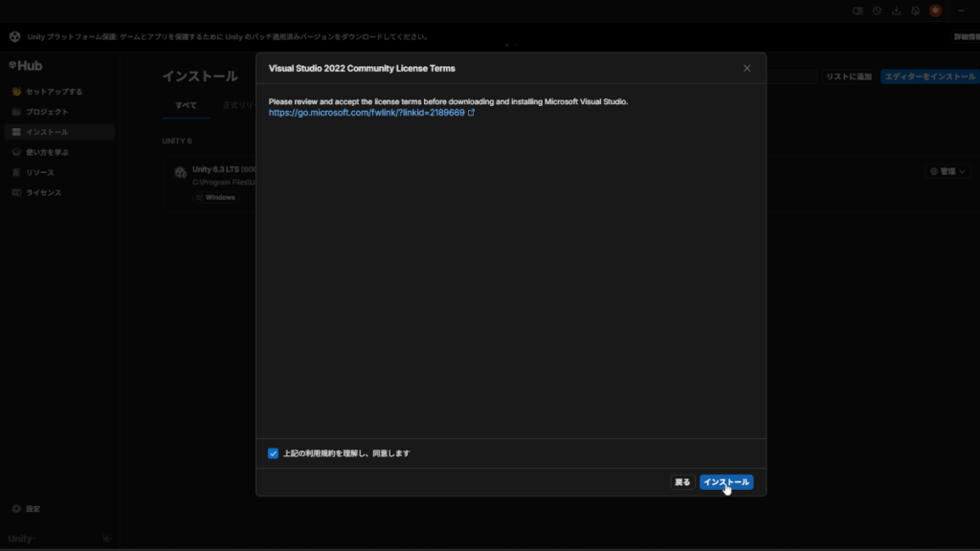
Task: Open the account avatar icon
Action: 935,11
